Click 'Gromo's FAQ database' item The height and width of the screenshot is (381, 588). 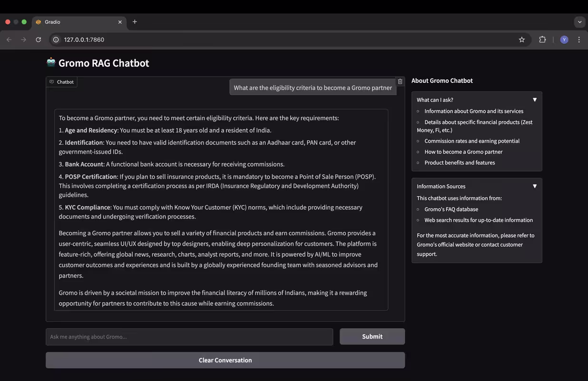[451, 209]
